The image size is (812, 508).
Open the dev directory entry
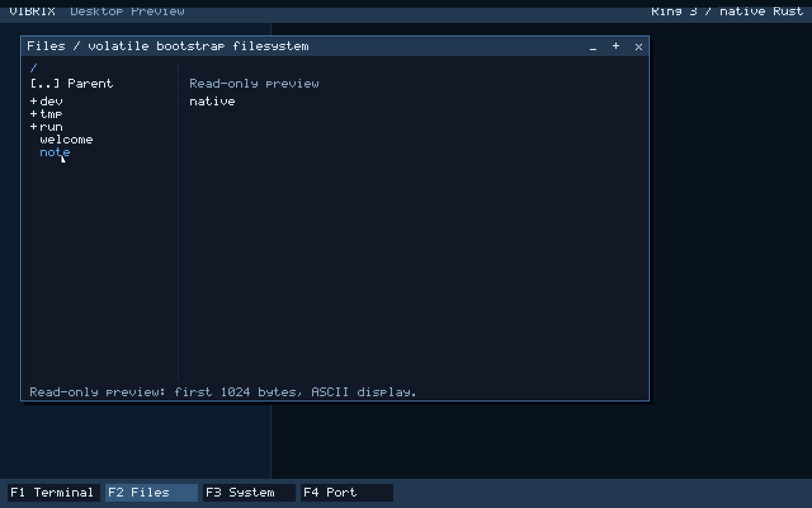[x=51, y=101]
